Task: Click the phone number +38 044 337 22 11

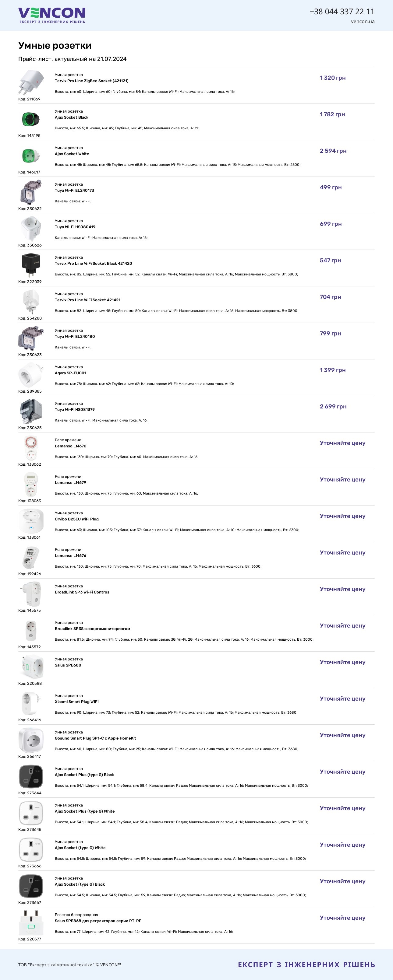Action: pyautogui.click(x=342, y=12)
